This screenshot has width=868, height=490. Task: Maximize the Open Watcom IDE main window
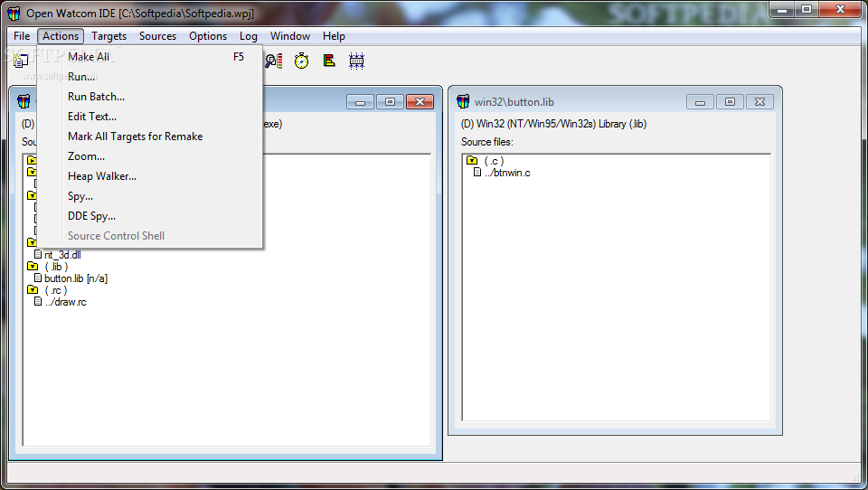pyautogui.click(x=807, y=9)
